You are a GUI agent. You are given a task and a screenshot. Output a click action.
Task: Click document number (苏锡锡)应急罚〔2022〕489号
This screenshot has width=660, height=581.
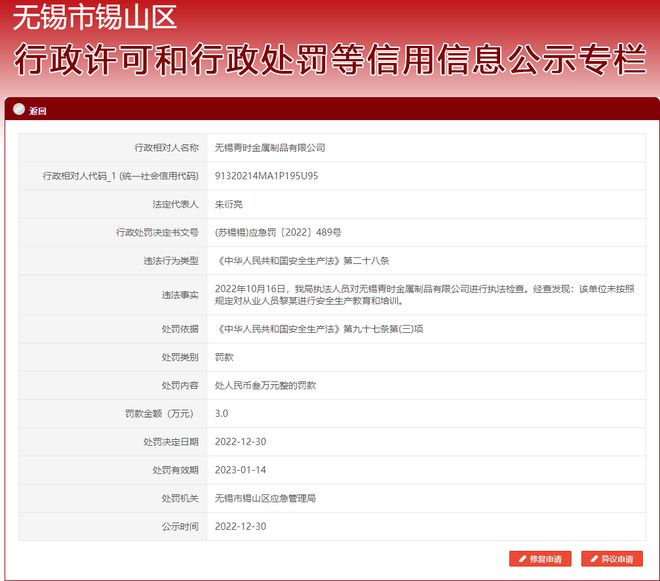[278, 232]
